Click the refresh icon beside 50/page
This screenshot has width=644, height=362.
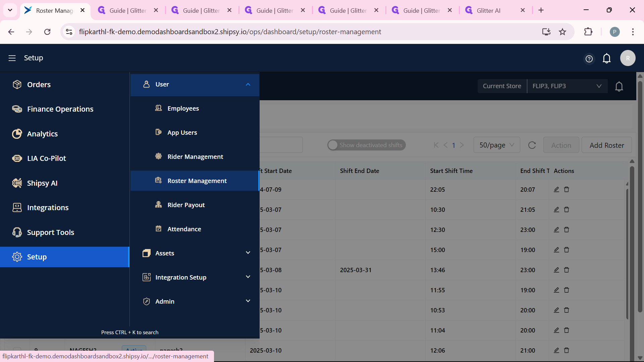pyautogui.click(x=532, y=145)
